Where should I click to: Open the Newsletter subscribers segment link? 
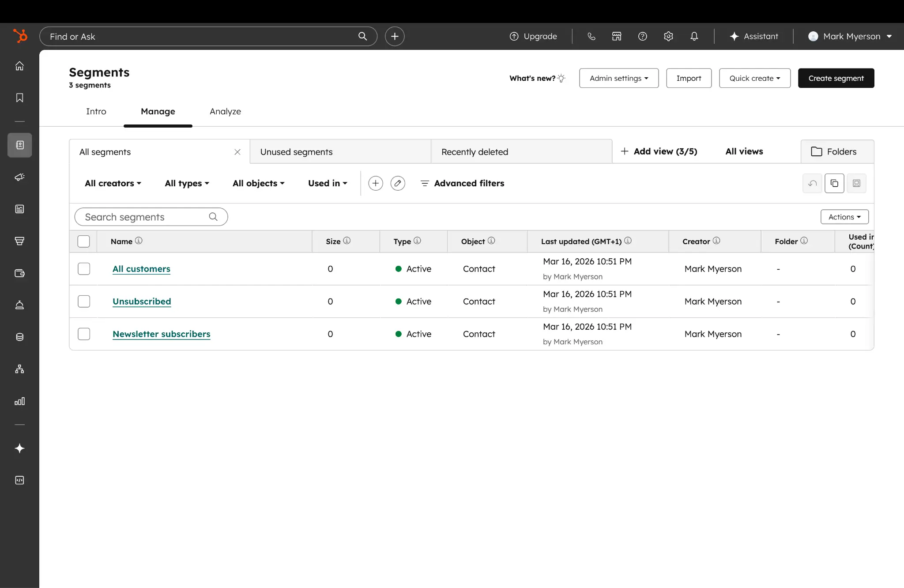161,334
